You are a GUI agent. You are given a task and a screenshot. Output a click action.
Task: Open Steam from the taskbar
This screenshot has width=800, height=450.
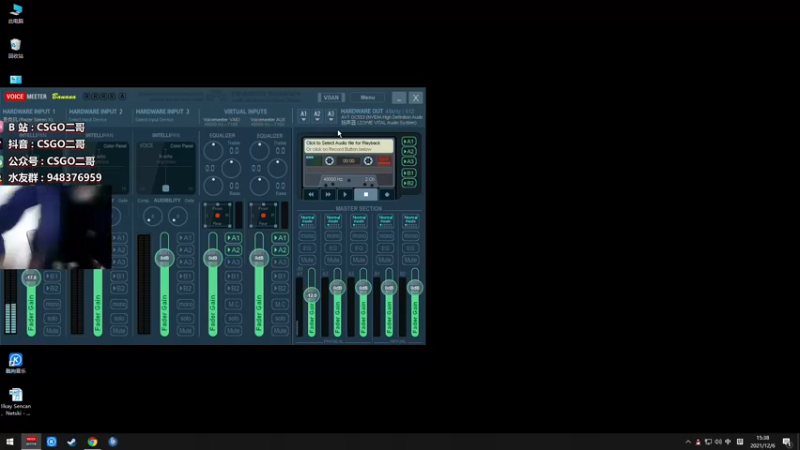[71, 442]
